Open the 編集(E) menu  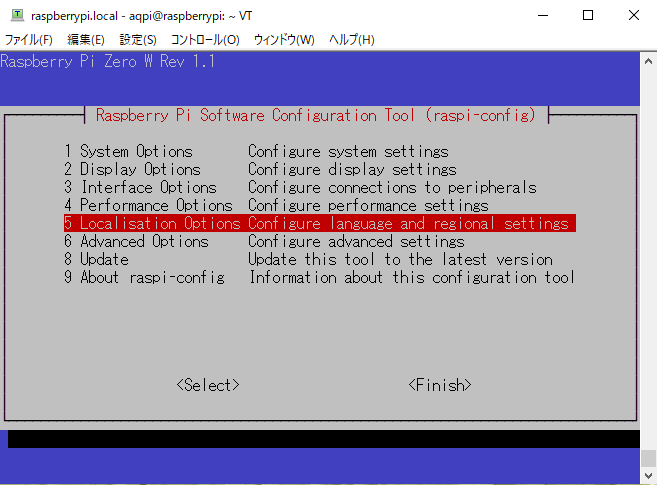(x=85, y=40)
